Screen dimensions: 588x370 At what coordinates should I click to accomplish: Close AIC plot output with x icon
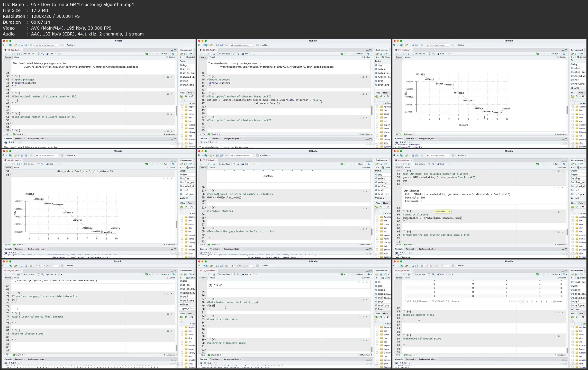tap(171, 178)
